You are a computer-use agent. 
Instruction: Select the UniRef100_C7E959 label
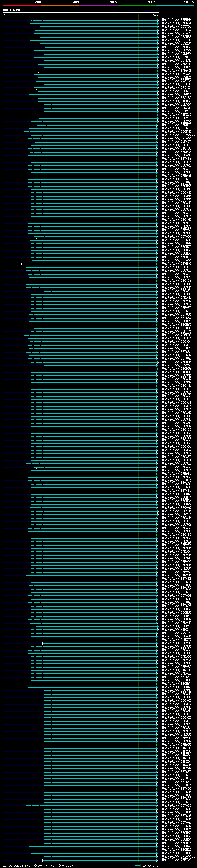tap(177, 744)
